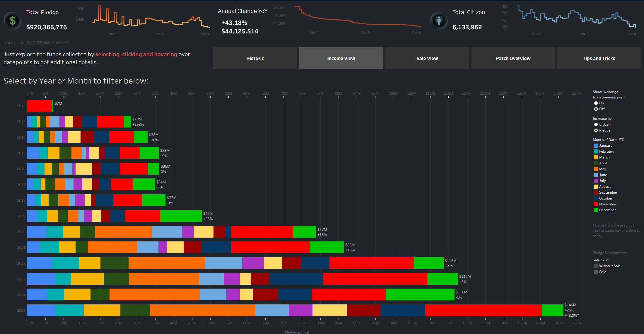Click the October dark blue legend square

[595, 198]
